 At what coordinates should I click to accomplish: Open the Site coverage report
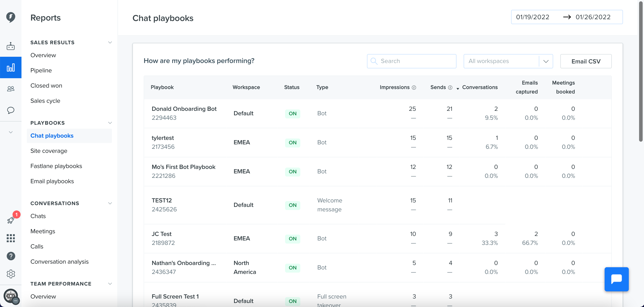pyautogui.click(x=49, y=151)
